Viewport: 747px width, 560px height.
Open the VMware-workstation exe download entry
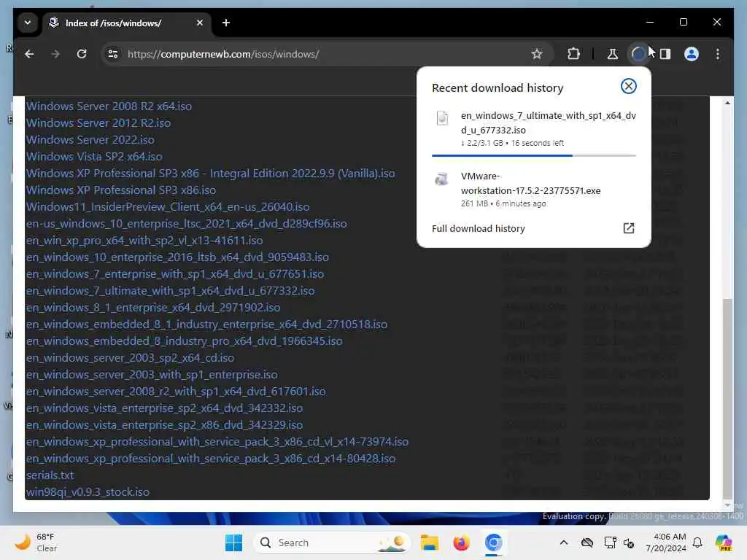pyautogui.click(x=533, y=190)
